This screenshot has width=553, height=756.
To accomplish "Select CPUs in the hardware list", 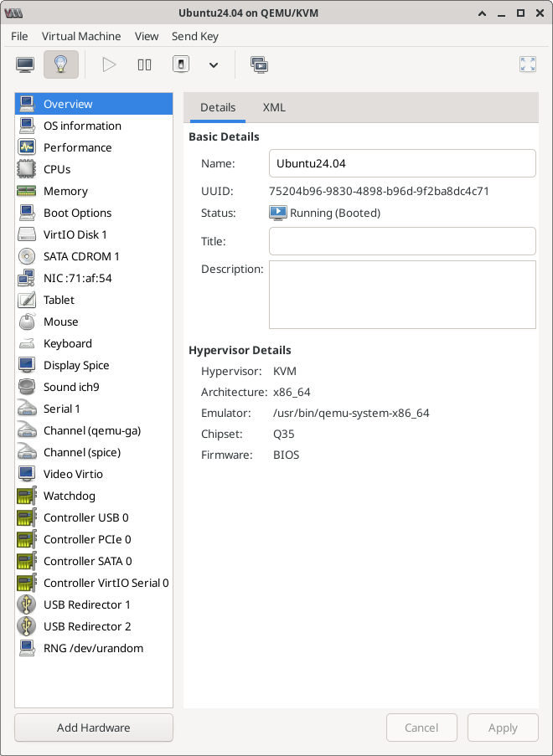I will coord(57,169).
